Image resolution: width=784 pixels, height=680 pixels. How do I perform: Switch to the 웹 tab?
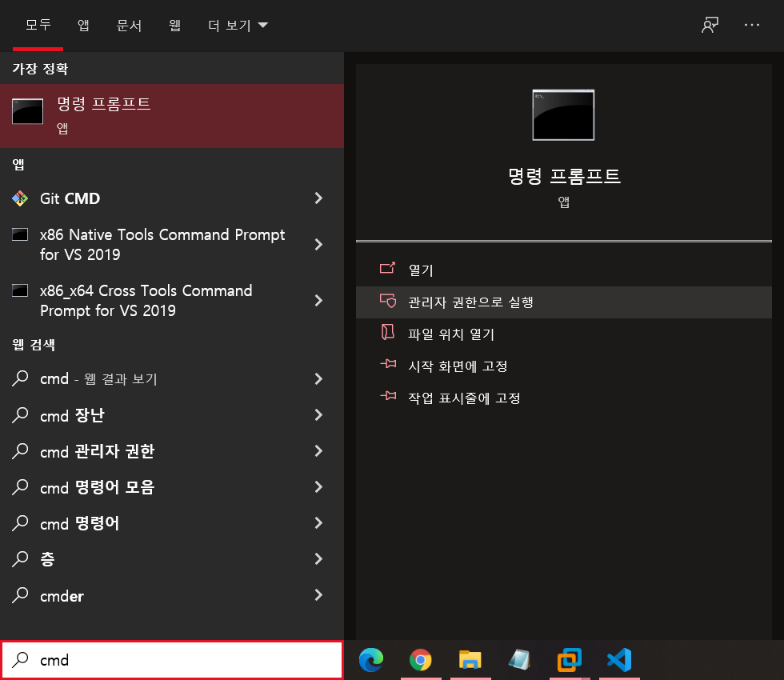coord(174,25)
